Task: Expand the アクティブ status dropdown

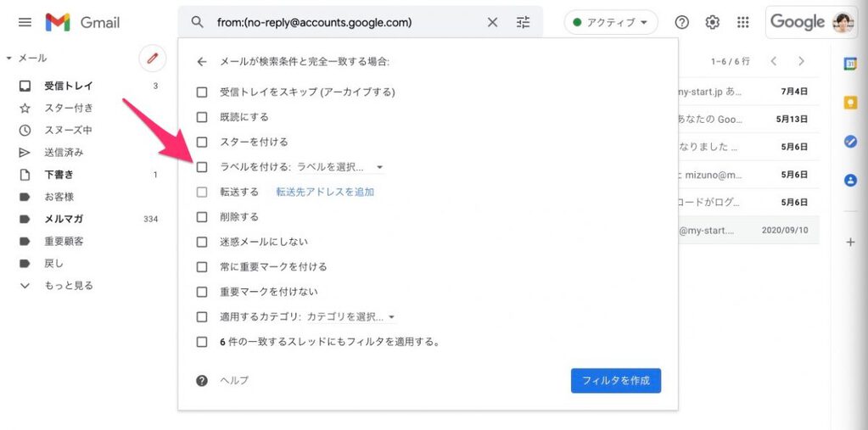Action: coord(611,23)
